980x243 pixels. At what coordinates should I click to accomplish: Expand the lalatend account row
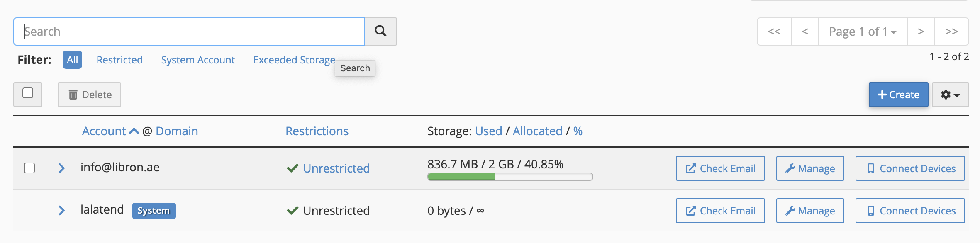click(61, 210)
